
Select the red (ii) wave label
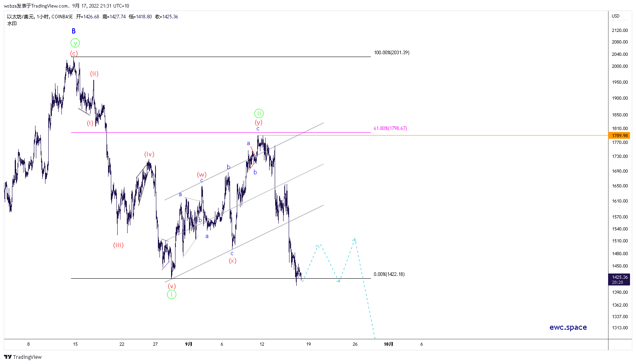click(x=94, y=74)
